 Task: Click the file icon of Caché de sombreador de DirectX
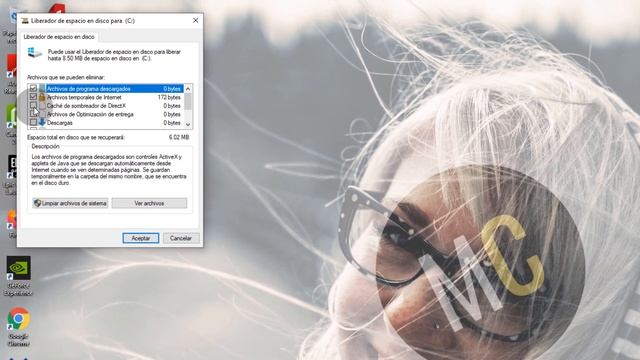(x=42, y=106)
